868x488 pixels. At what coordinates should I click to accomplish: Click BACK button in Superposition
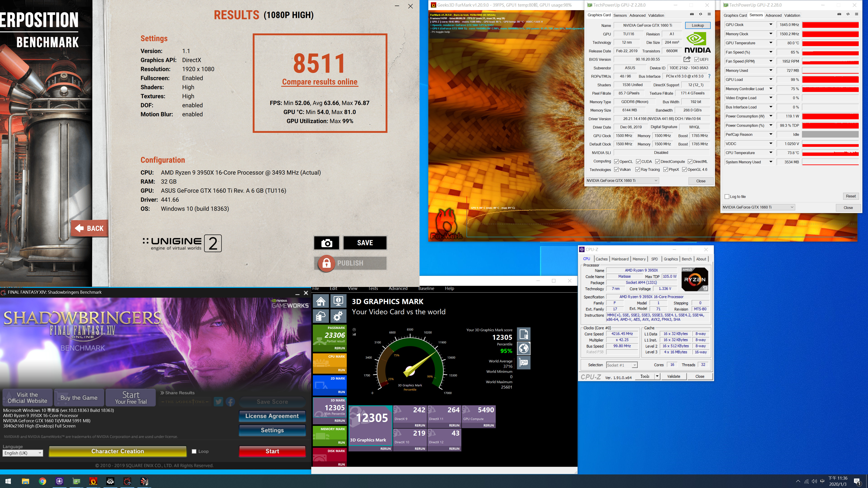(90, 228)
